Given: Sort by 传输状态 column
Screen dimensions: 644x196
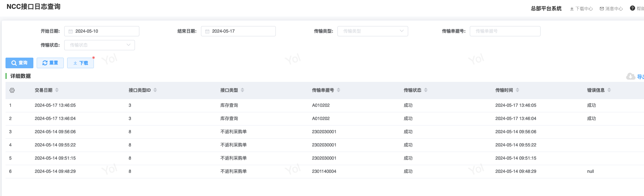Looking at the screenshot, I should point(426,90).
